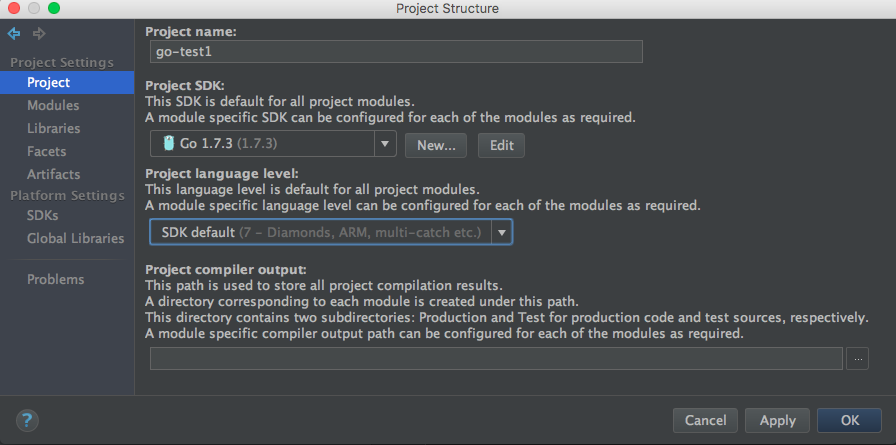Select Libraries in the sidebar
896x445 pixels.
point(54,129)
